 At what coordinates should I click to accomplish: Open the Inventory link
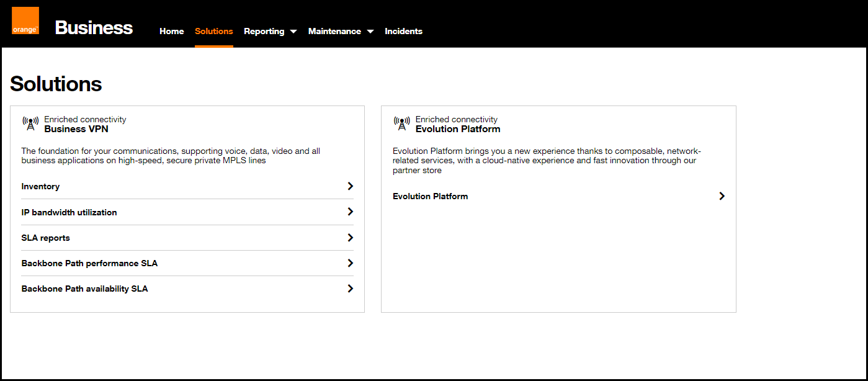click(x=40, y=186)
